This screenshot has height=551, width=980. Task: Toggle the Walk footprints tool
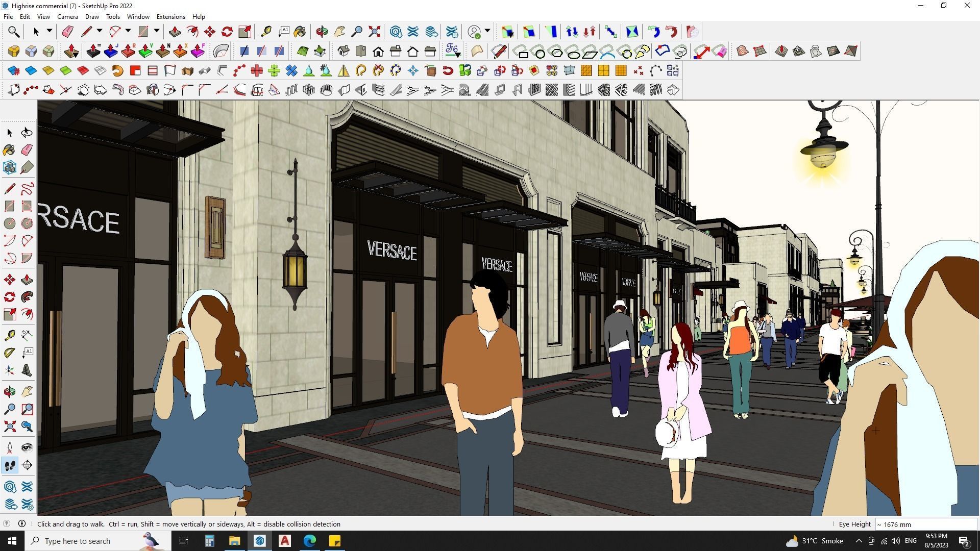click(x=9, y=465)
